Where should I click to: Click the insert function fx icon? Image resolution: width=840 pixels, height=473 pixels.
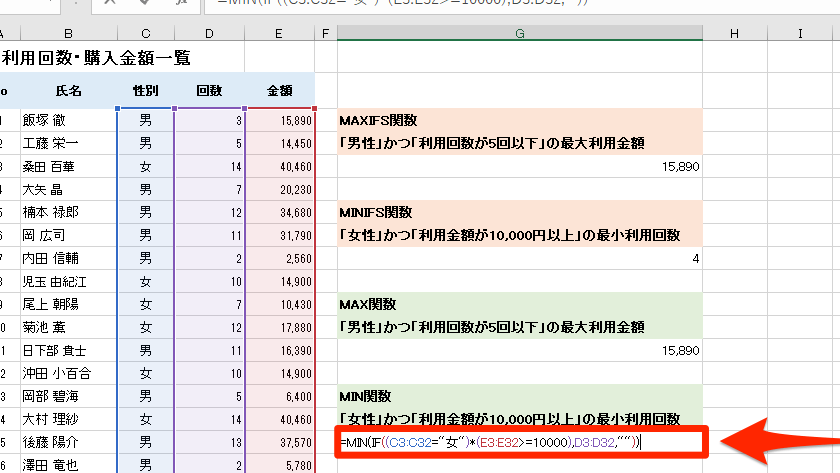coord(180,4)
